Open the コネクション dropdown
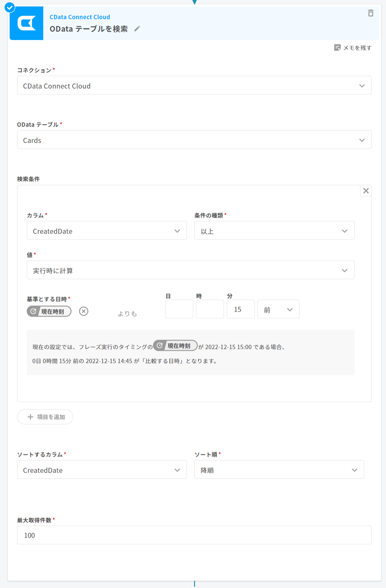 [194, 85]
